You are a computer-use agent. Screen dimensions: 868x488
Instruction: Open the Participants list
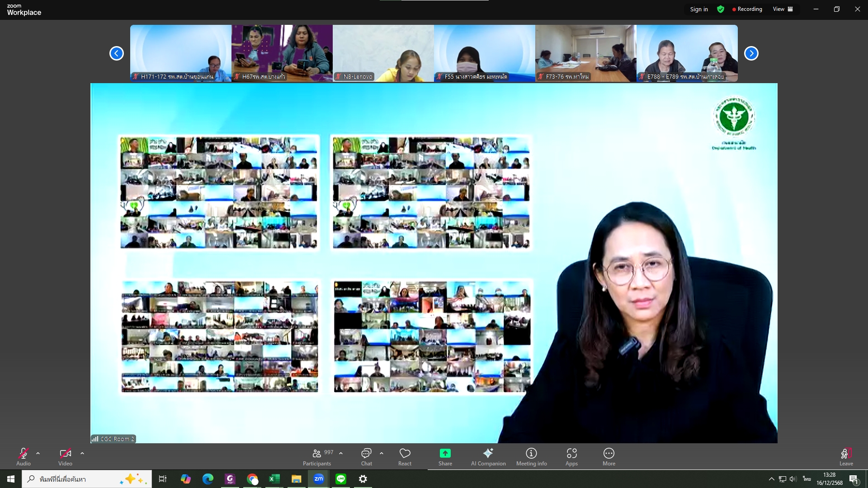(317, 456)
